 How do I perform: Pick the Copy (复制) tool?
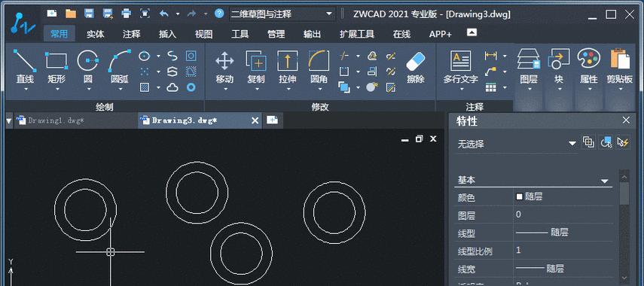click(x=256, y=65)
